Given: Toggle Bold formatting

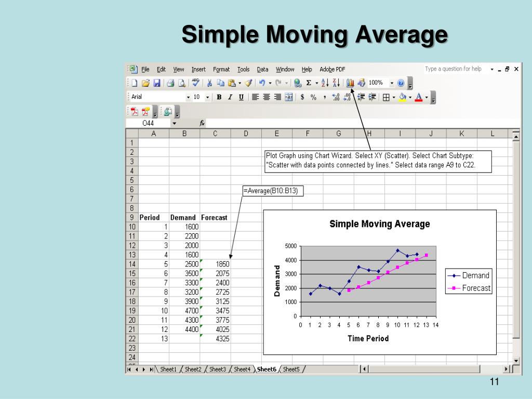Looking at the screenshot, I should tap(219, 97).
